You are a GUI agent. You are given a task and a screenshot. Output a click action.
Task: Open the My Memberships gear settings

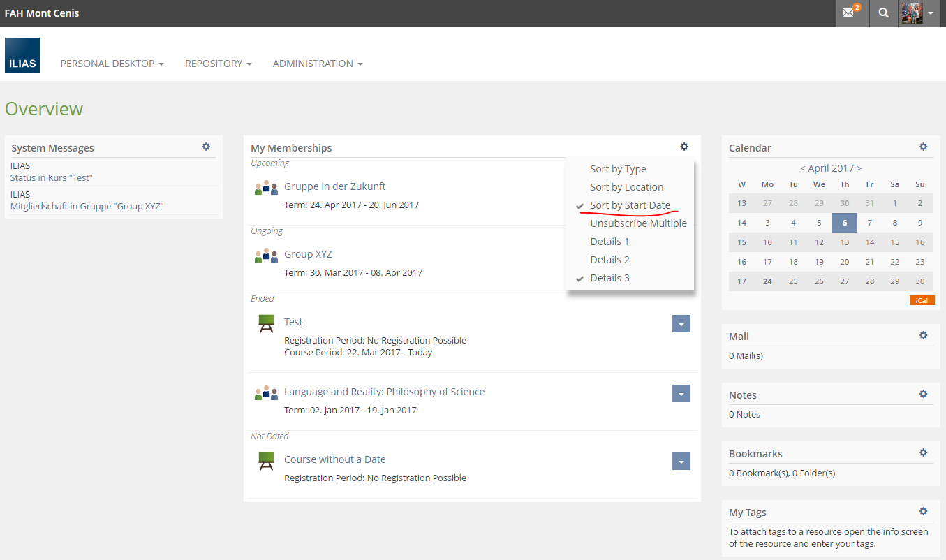tap(684, 147)
